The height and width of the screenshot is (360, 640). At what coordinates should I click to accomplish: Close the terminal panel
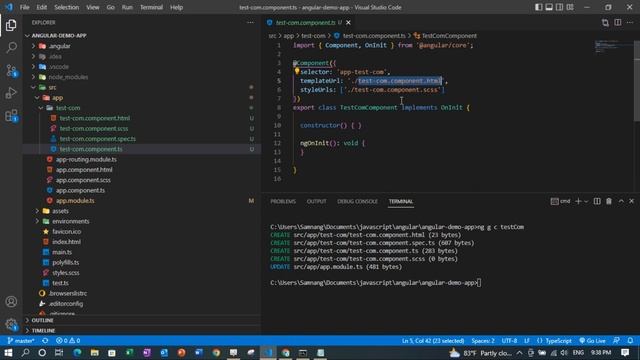(x=631, y=201)
